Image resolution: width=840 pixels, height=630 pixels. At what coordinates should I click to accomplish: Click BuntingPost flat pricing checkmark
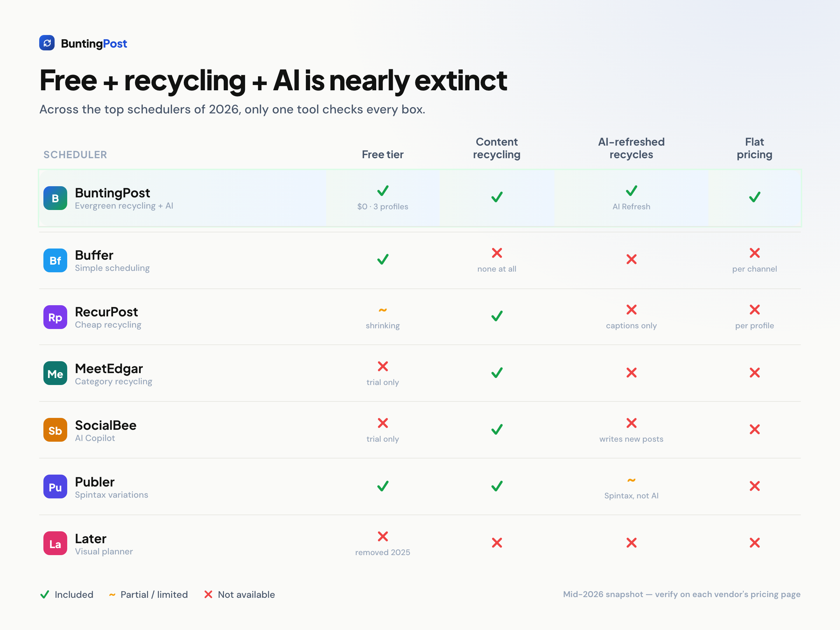pyautogui.click(x=755, y=197)
